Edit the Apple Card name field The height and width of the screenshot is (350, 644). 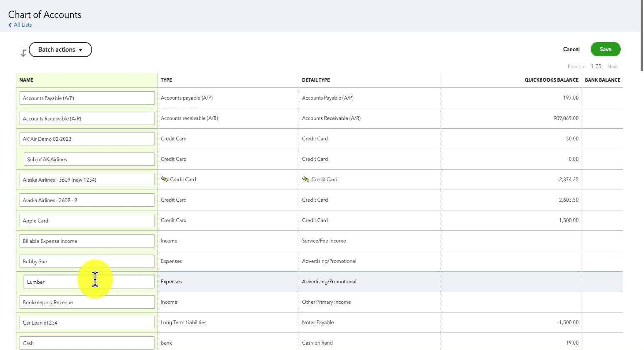coord(87,220)
